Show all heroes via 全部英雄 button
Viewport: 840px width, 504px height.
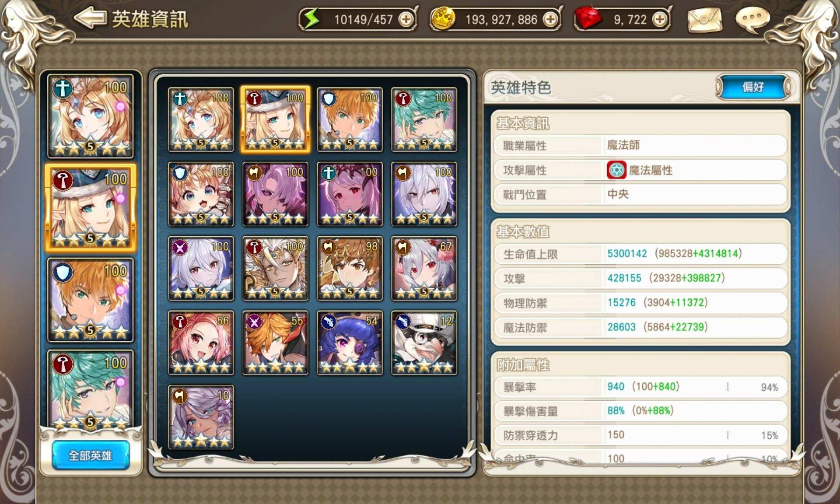point(91,455)
